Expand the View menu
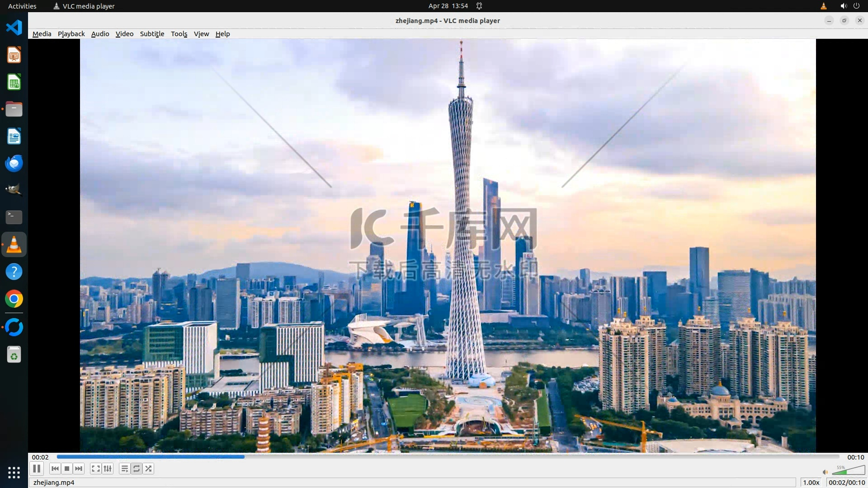The image size is (868, 488). coord(201,34)
